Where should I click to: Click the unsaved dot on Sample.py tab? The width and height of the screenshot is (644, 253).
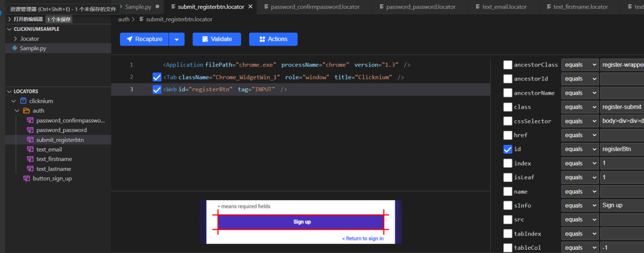point(157,7)
